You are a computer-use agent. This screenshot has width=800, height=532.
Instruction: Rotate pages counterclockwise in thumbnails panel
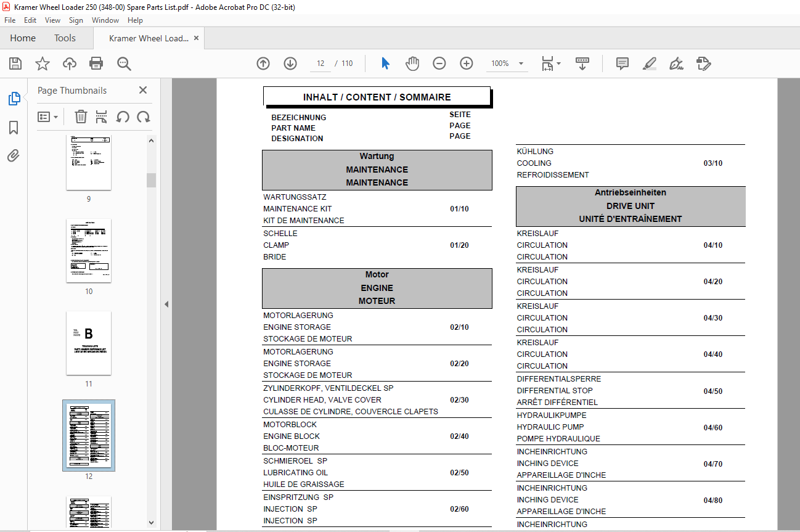coord(123,117)
